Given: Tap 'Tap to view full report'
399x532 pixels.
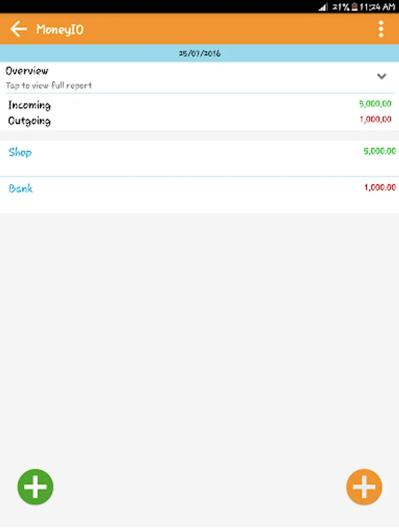Looking at the screenshot, I should click(x=49, y=86).
